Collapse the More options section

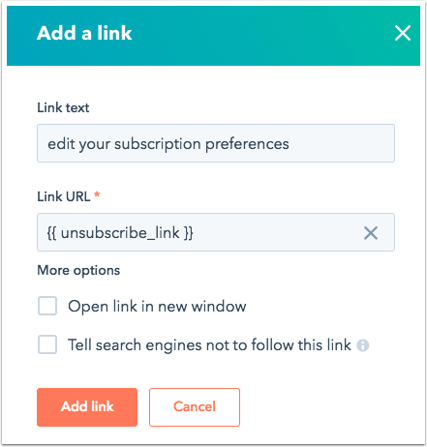(x=78, y=270)
